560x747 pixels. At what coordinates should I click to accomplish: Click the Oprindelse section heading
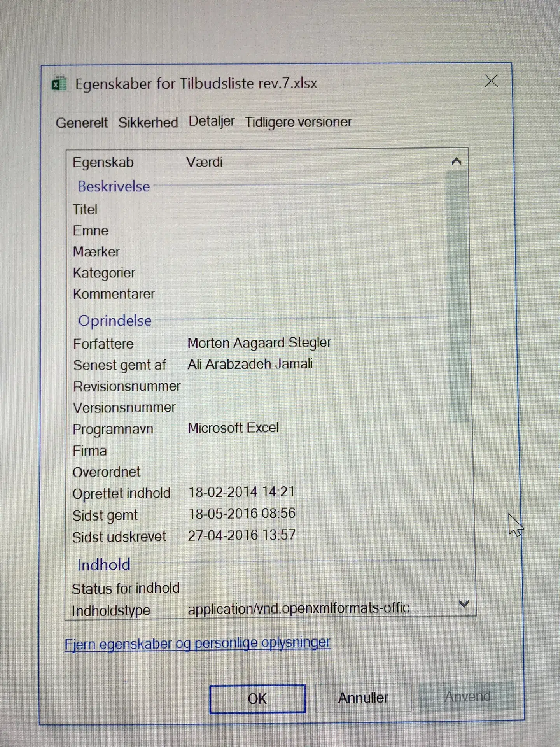click(x=115, y=321)
